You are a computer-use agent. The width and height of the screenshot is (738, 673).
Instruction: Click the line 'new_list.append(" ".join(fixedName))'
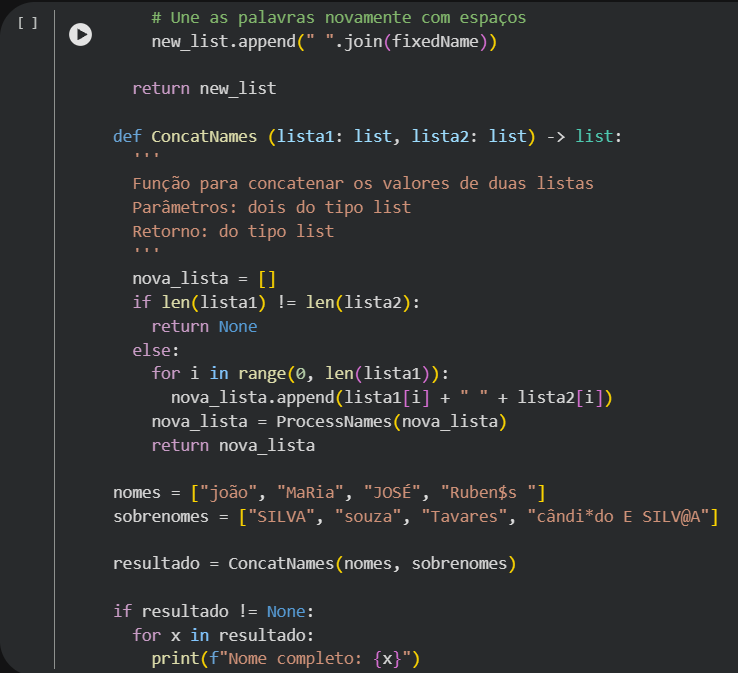click(x=324, y=42)
